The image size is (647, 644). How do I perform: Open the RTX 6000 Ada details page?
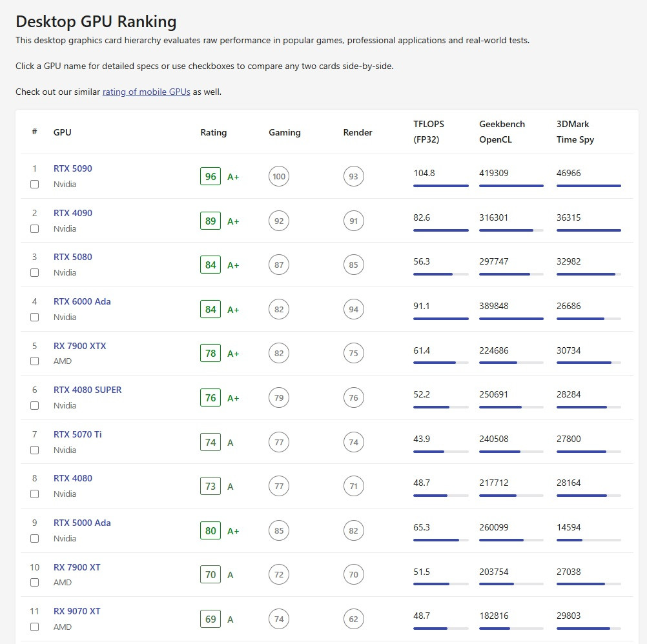pyautogui.click(x=82, y=301)
